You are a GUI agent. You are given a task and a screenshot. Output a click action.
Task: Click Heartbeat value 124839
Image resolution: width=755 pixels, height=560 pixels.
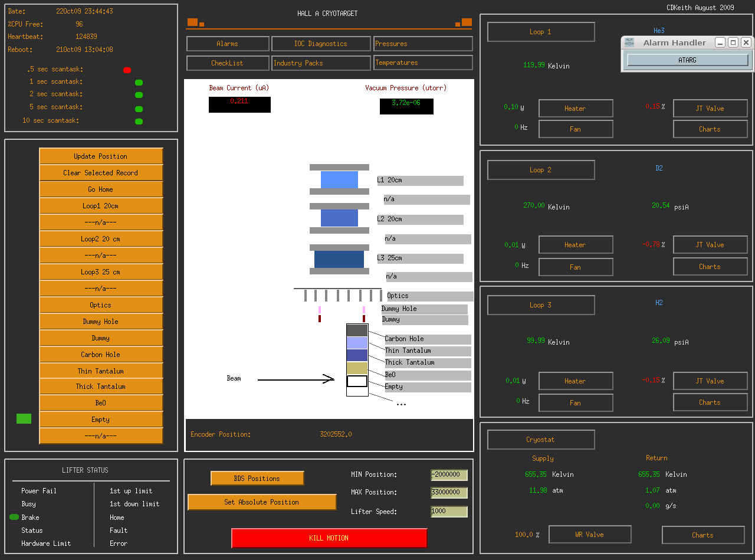86,37
